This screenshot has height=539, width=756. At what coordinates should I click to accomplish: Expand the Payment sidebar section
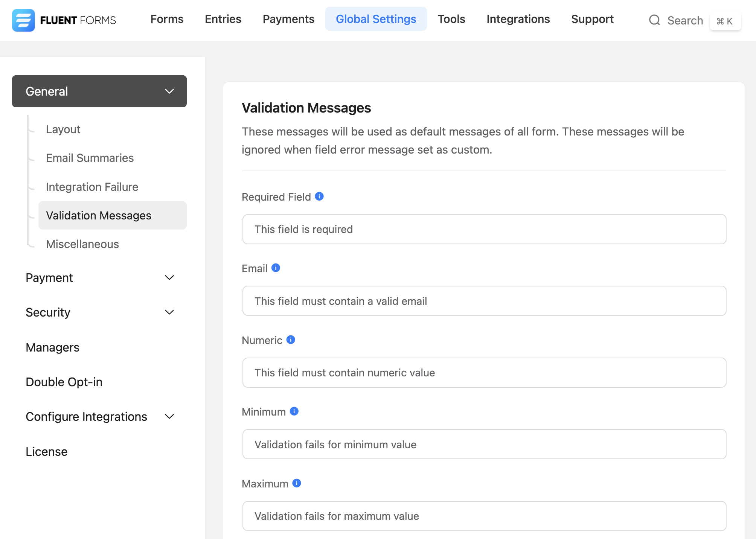(x=169, y=278)
